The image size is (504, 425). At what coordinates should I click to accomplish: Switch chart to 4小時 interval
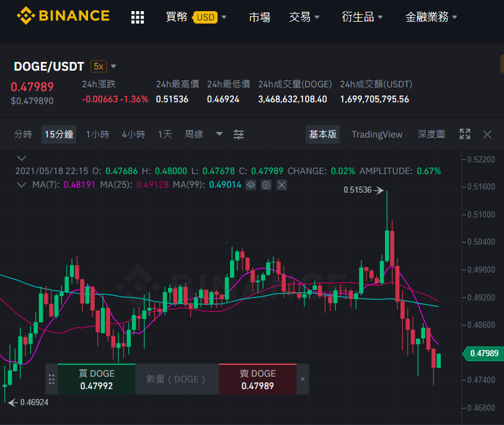point(133,134)
